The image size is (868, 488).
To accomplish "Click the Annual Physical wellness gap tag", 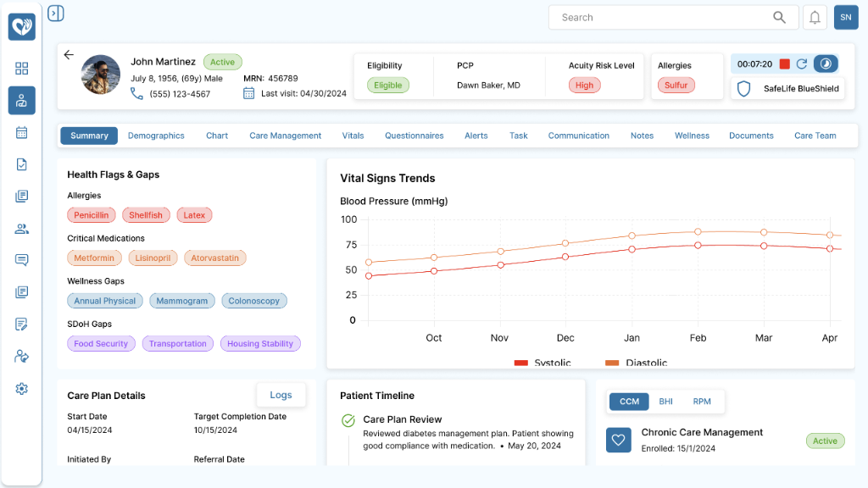I will pos(104,301).
